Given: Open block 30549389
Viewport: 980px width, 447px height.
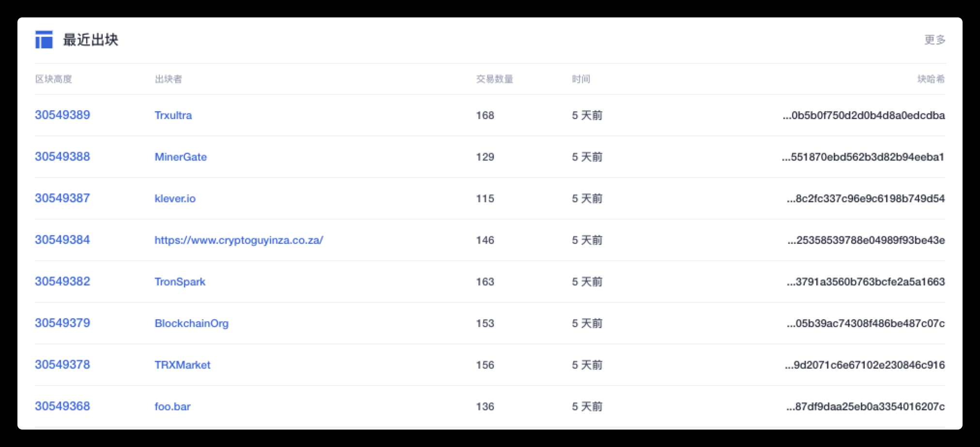Looking at the screenshot, I should (x=62, y=115).
